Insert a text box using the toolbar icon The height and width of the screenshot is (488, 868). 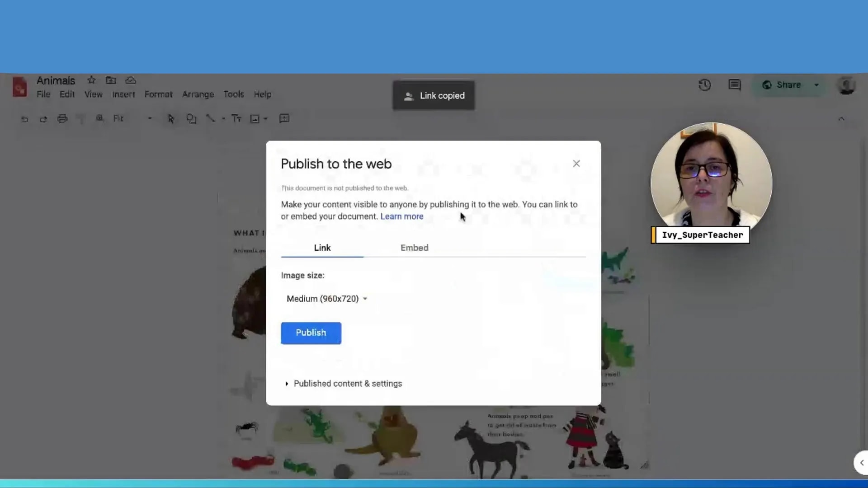point(236,118)
